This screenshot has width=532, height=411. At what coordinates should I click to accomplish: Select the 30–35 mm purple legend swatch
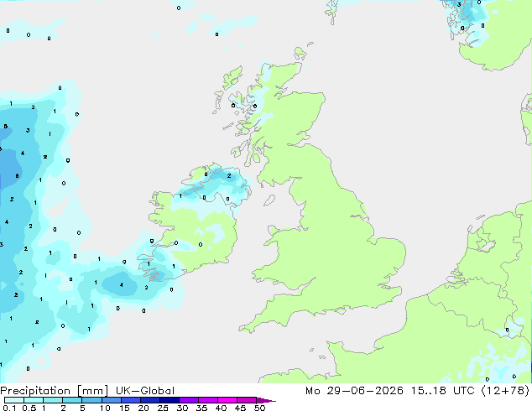click(189, 400)
